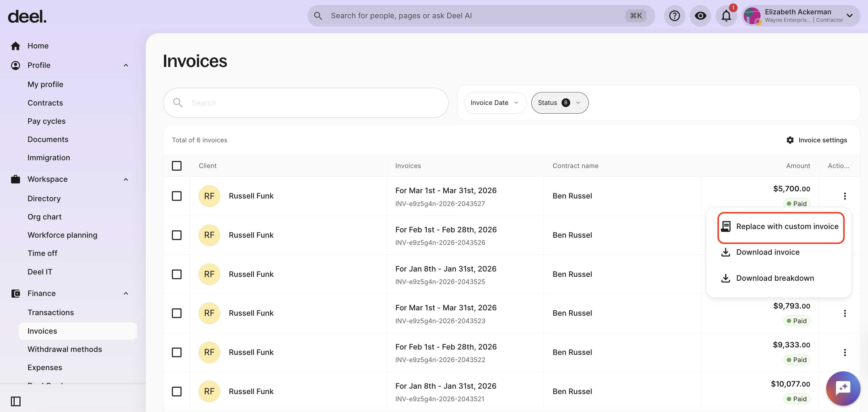Open actions menu for the $5,700.00 invoice

click(x=845, y=196)
